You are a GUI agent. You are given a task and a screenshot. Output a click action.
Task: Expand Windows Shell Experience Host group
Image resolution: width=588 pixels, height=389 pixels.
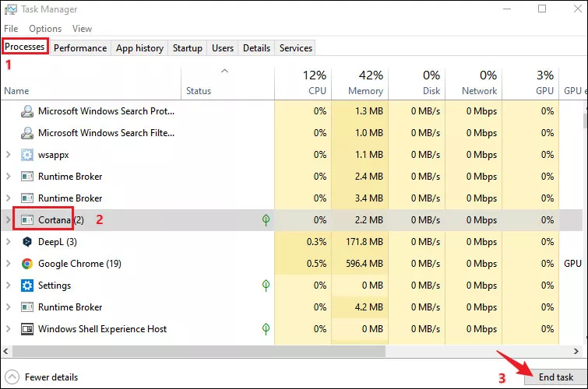coord(9,328)
